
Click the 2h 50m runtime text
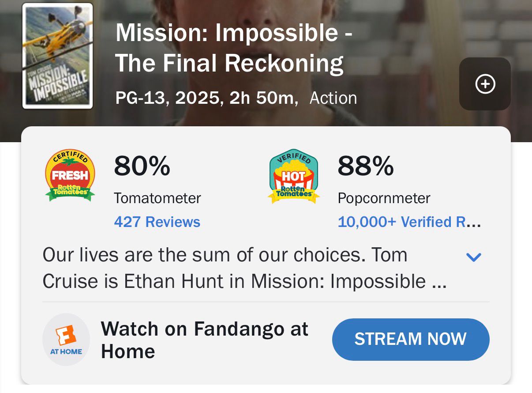tap(262, 98)
